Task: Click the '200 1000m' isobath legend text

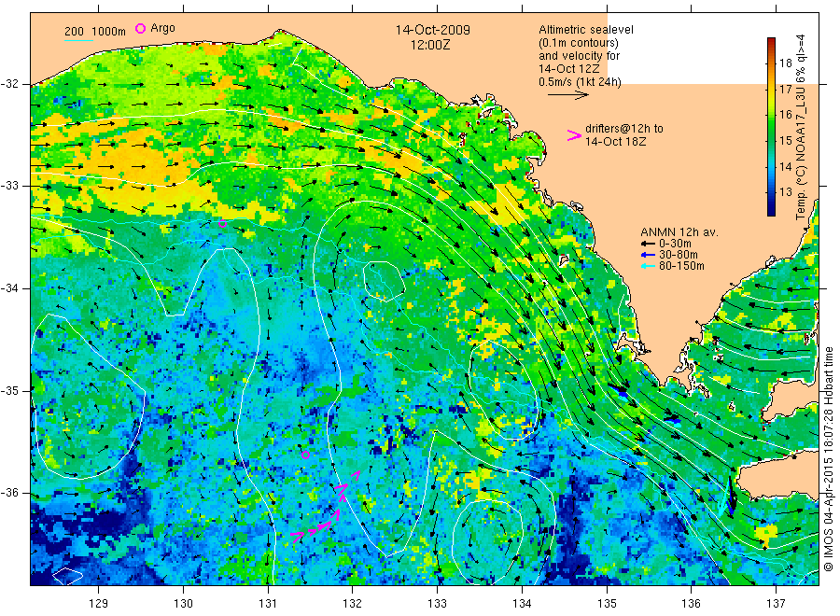Action: click(95, 32)
